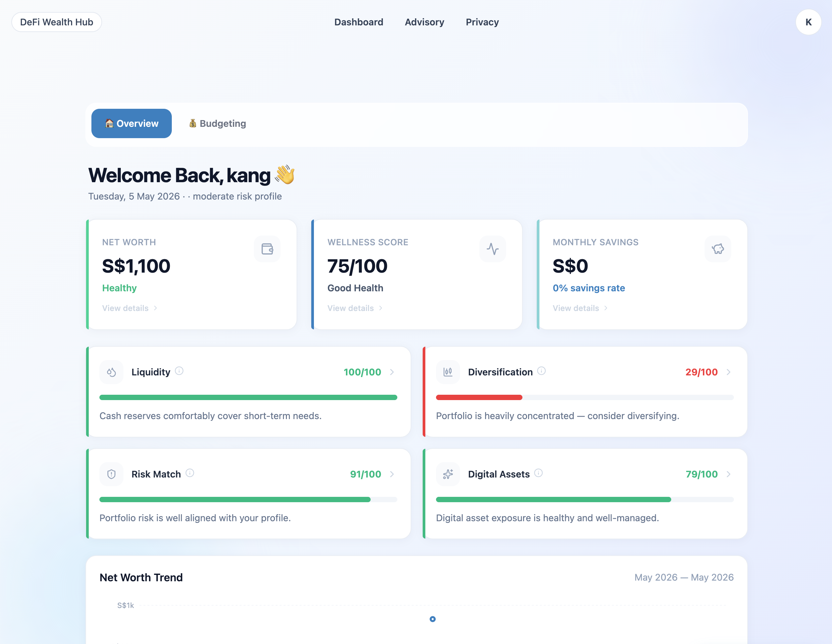
Task: Open the Privacy nav item
Action: coord(482,22)
